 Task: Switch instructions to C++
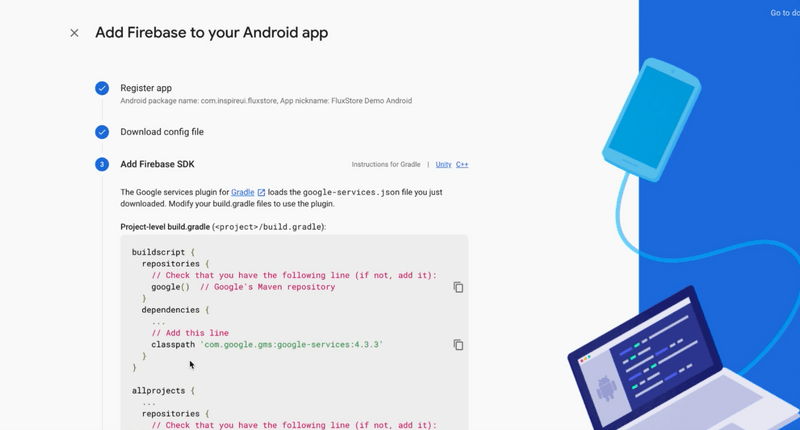[462, 164]
